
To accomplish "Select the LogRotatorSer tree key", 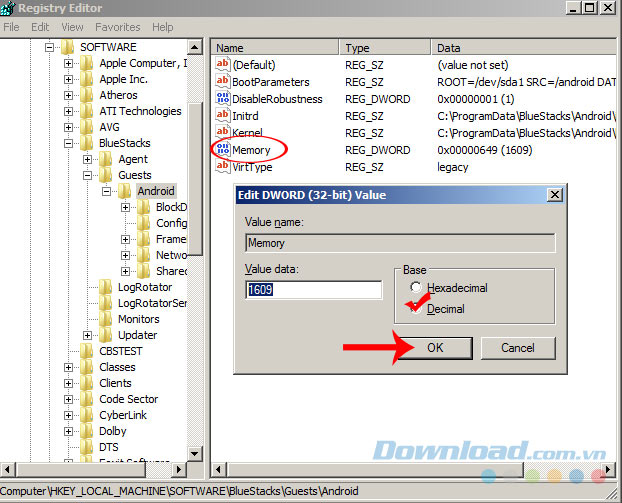I will [152, 303].
